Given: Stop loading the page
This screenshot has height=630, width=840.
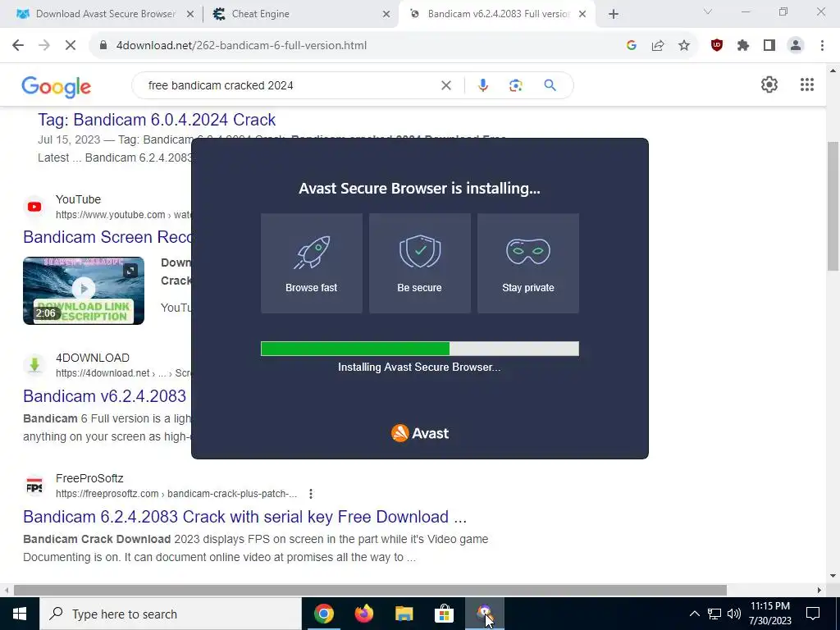Looking at the screenshot, I should [x=71, y=46].
